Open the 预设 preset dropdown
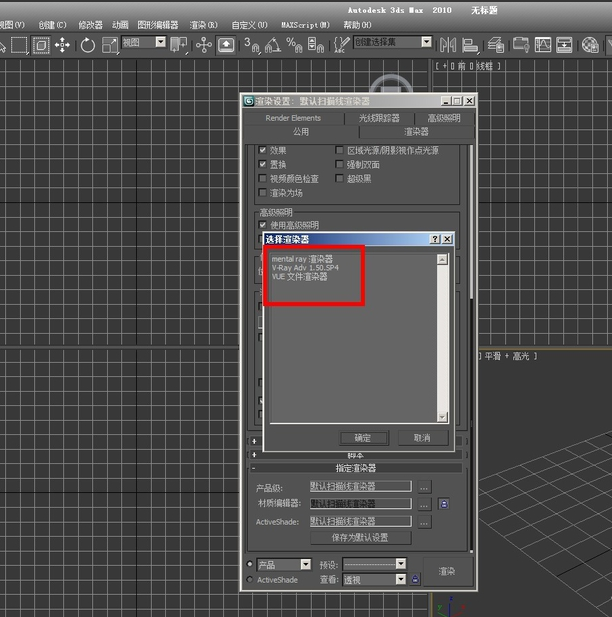612x617 pixels. pos(401,564)
